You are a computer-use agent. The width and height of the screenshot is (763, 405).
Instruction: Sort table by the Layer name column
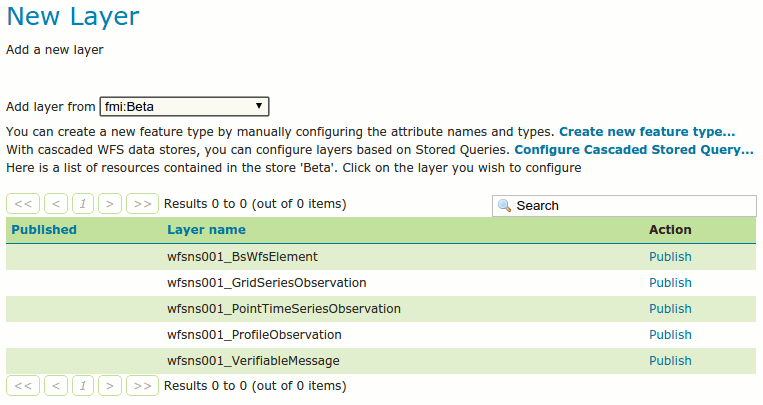[206, 230]
